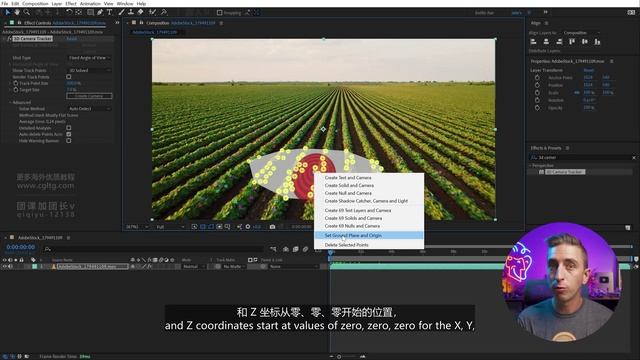Take a snapshot with the camera icon

[x=272, y=227]
